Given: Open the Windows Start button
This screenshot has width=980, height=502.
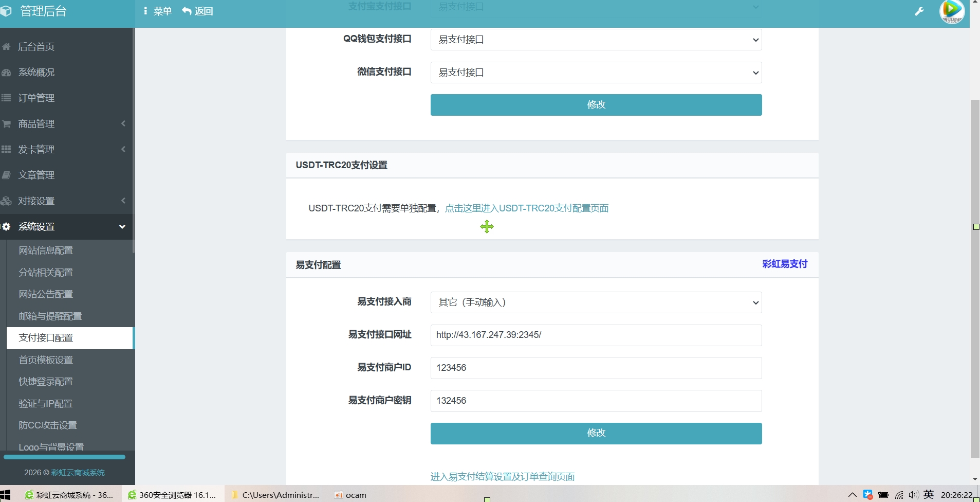Looking at the screenshot, I should 5,495.
